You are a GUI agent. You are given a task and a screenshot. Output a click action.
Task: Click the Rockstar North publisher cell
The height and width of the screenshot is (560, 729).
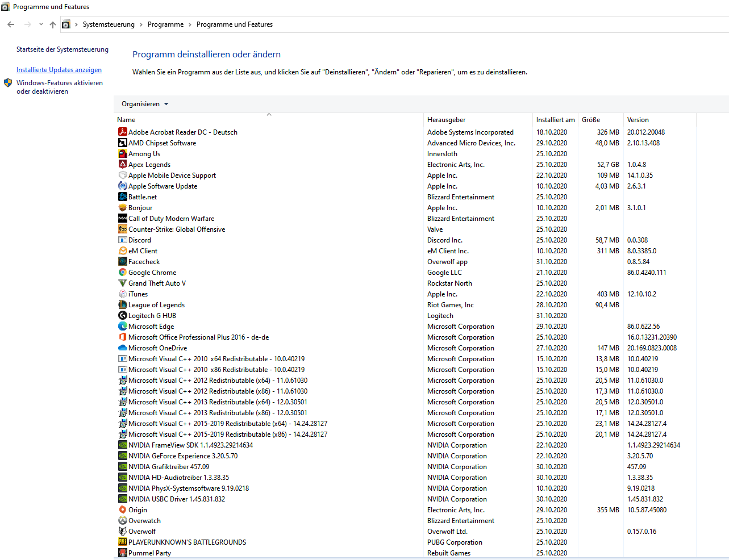[449, 283]
